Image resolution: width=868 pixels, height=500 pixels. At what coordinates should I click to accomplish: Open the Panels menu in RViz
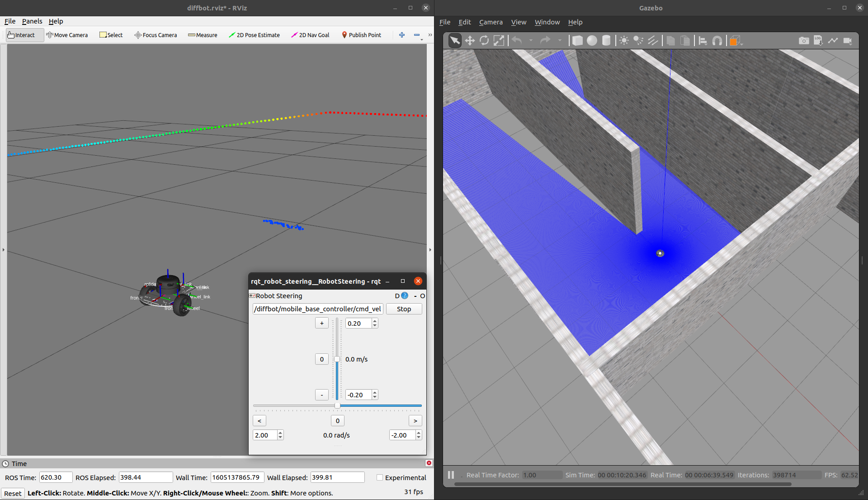32,21
